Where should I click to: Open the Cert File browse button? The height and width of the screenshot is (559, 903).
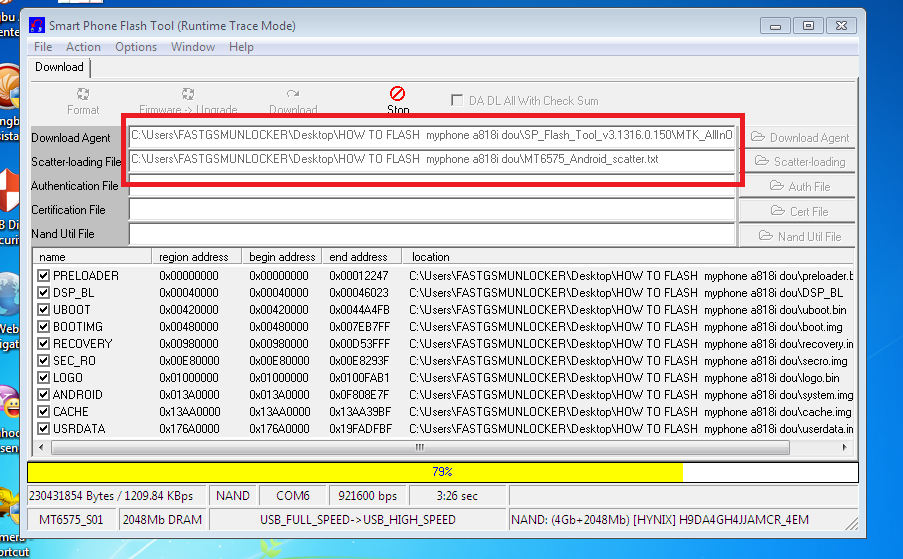(799, 211)
